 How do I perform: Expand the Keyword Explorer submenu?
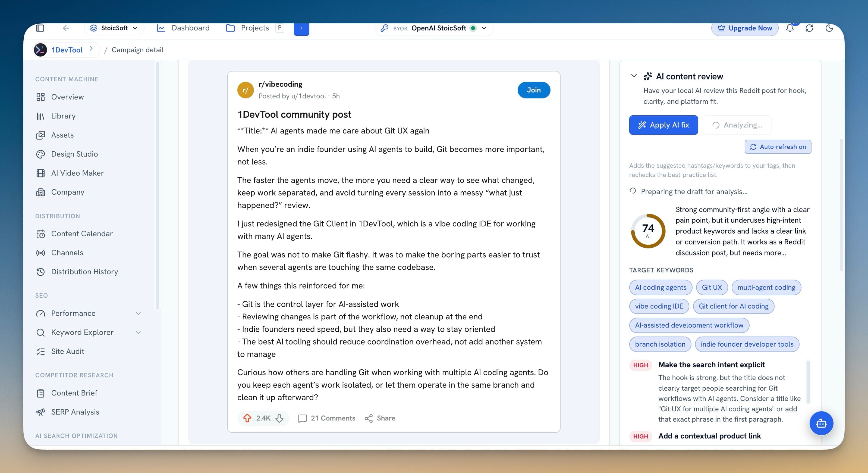(138, 332)
